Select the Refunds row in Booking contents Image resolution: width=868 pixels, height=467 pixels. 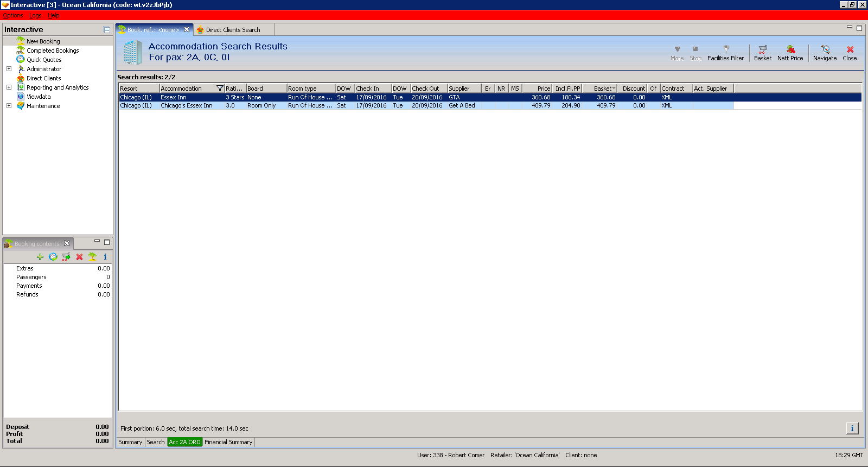pyautogui.click(x=58, y=294)
